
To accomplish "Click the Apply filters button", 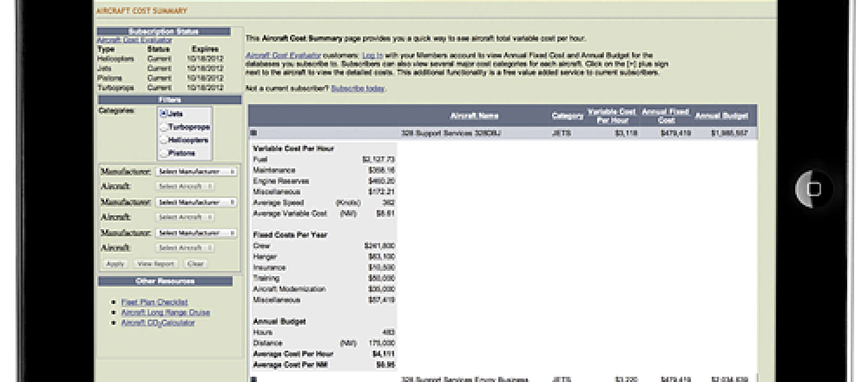I will tap(115, 264).
